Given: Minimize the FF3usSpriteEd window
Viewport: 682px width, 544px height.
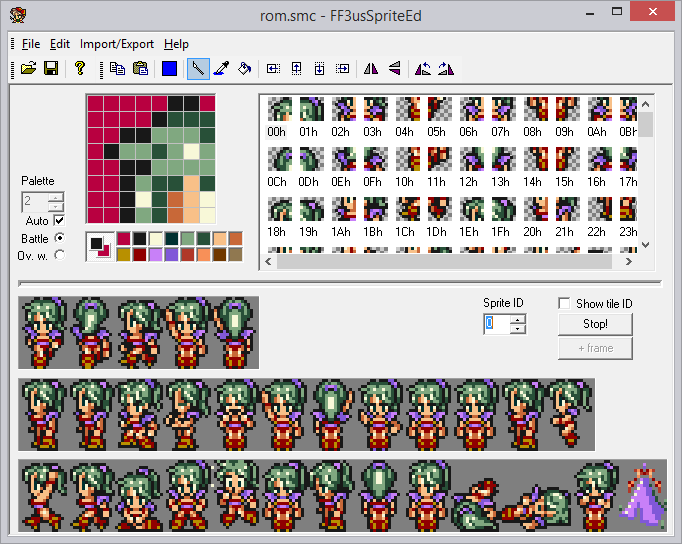Looking at the screenshot, I should 590,13.
